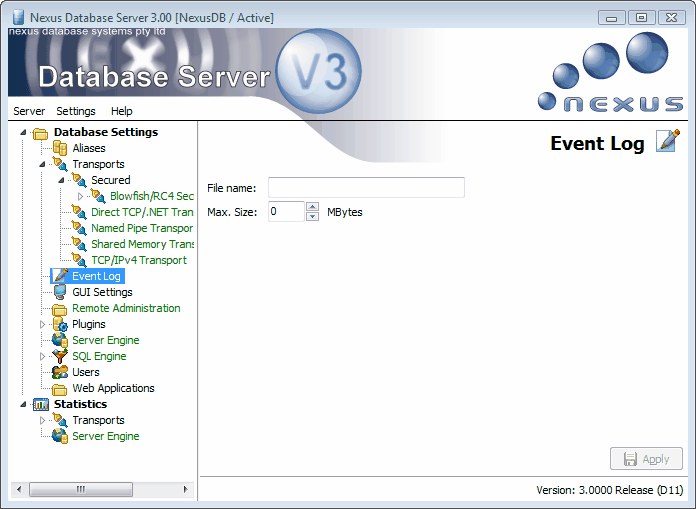Select Direct TCP/.NET Transport item

tap(142, 212)
